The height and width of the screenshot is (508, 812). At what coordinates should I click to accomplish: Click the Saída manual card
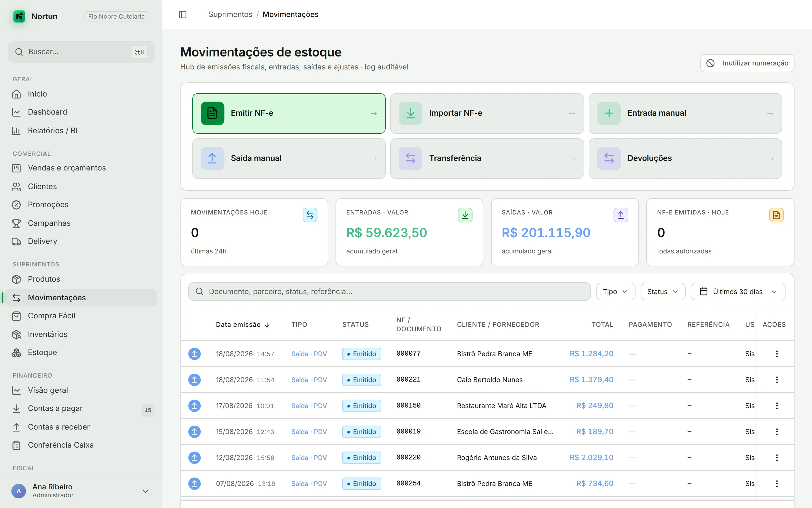coord(289,158)
